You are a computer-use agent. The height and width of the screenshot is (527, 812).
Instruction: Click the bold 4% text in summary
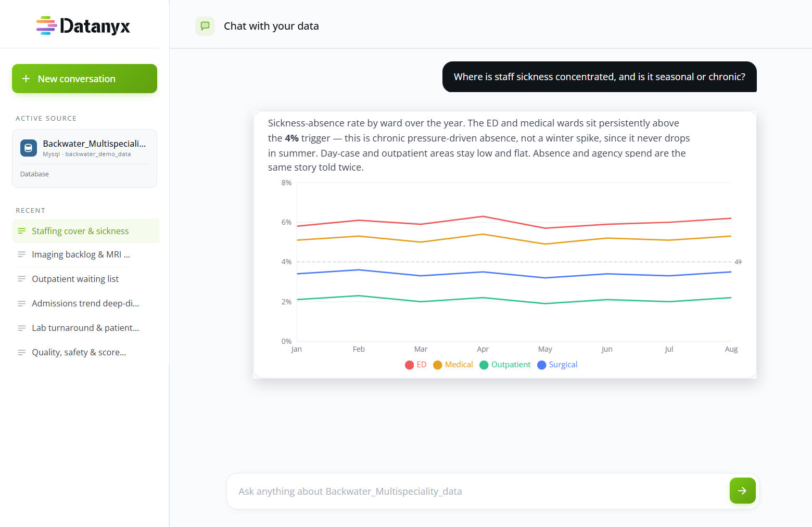click(291, 138)
